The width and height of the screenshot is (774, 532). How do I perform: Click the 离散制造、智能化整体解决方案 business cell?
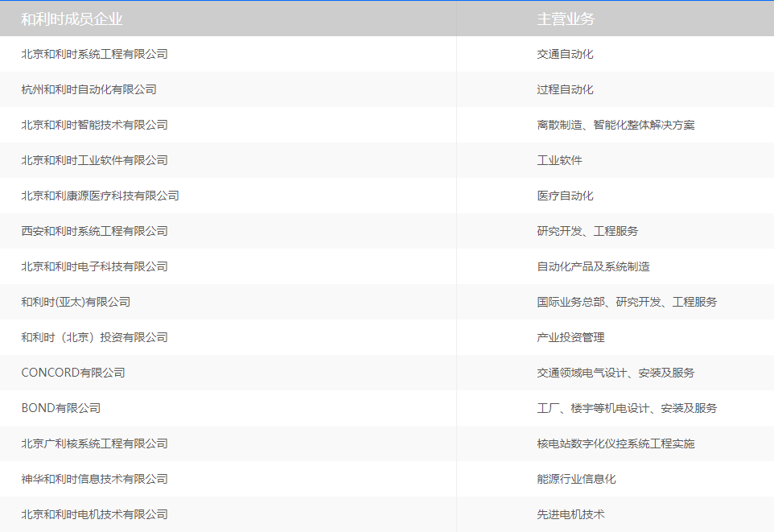615,125
